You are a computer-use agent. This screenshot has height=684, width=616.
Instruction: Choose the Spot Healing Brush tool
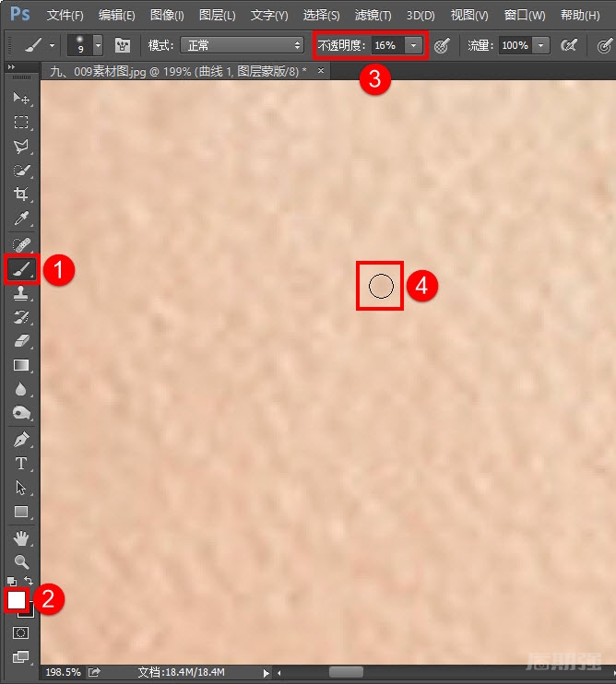(x=21, y=245)
